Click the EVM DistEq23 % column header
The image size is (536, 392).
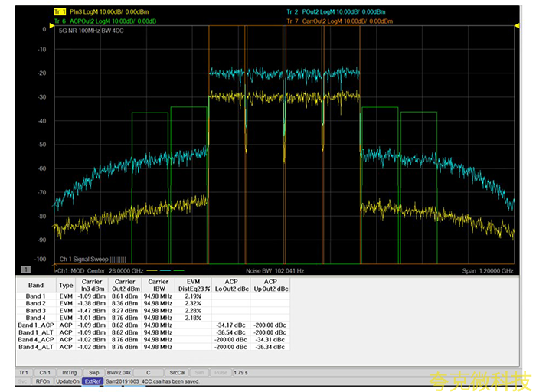tap(194, 285)
